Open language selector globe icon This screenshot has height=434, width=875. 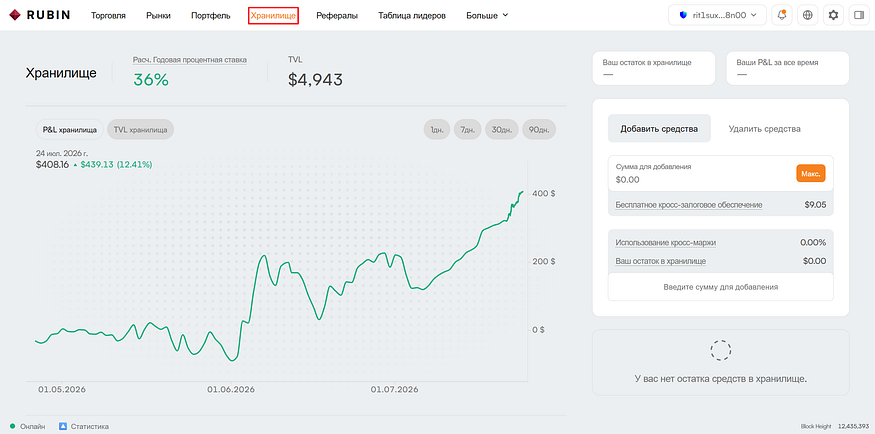click(807, 16)
